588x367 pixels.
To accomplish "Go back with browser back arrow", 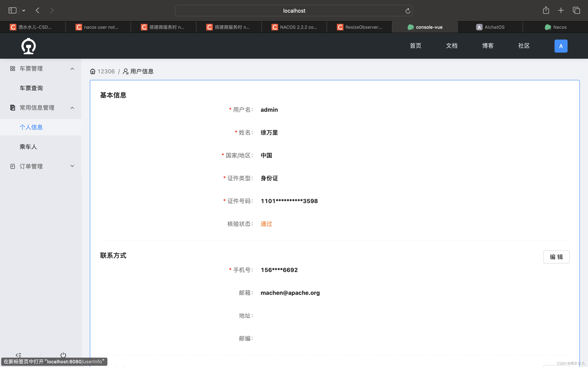I will (x=37, y=10).
